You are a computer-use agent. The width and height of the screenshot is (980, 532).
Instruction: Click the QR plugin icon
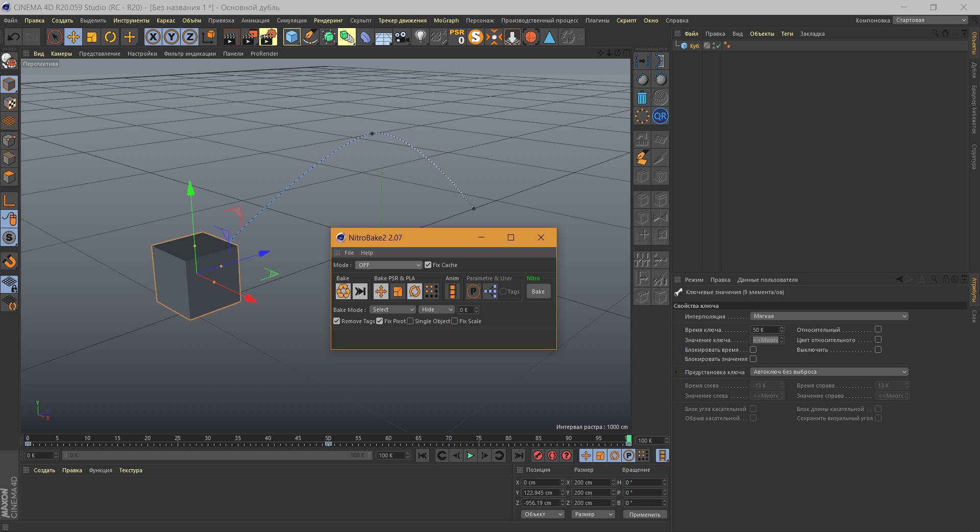click(660, 116)
